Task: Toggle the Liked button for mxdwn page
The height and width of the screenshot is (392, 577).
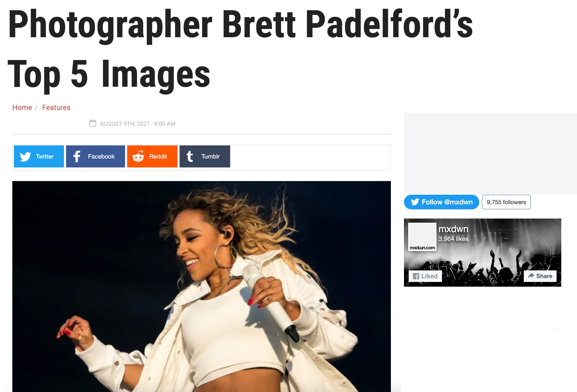Action: click(425, 276)
